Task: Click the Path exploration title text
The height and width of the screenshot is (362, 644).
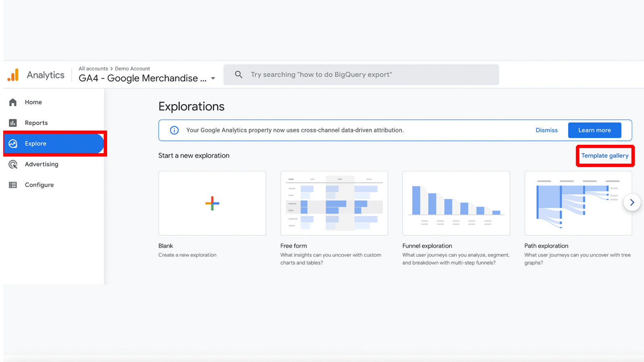Action: (546, 246)
